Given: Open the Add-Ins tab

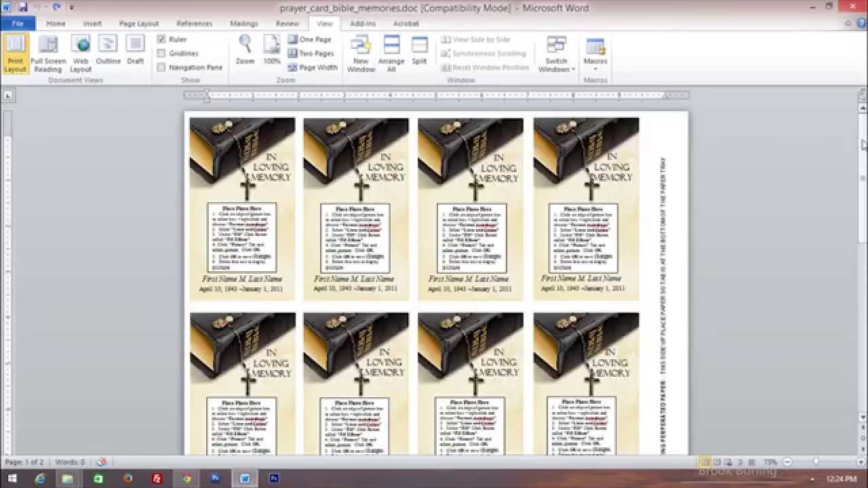Looking at the screenshot, I should click(363, 24).
